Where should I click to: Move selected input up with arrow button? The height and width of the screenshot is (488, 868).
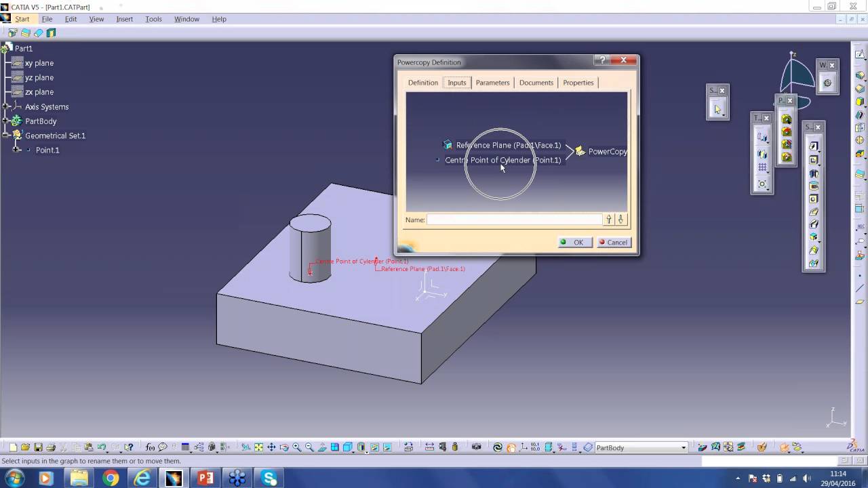click(609, 220)
